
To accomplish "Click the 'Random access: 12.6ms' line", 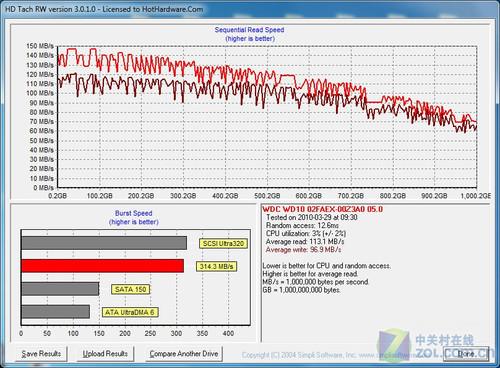I will pyautogui.click(x=302, y=225).
